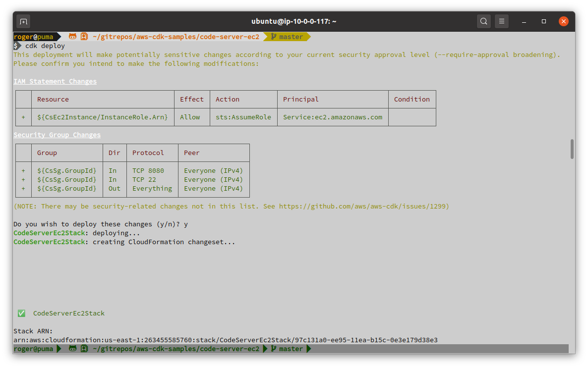Click the Stack ARN value line
Screen dimensions: 588x368
[226, 340]
